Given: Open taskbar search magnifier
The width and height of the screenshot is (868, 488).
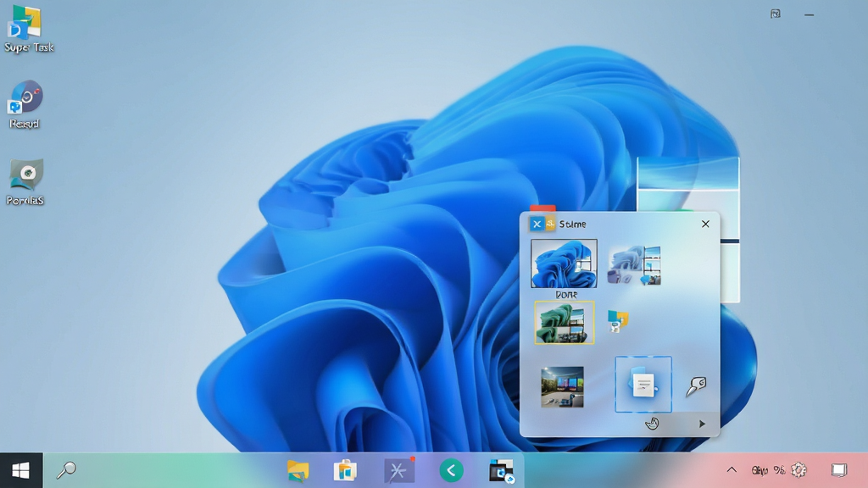Looking at the screenshot, I should pyautogui.click(x=66, y=470).
